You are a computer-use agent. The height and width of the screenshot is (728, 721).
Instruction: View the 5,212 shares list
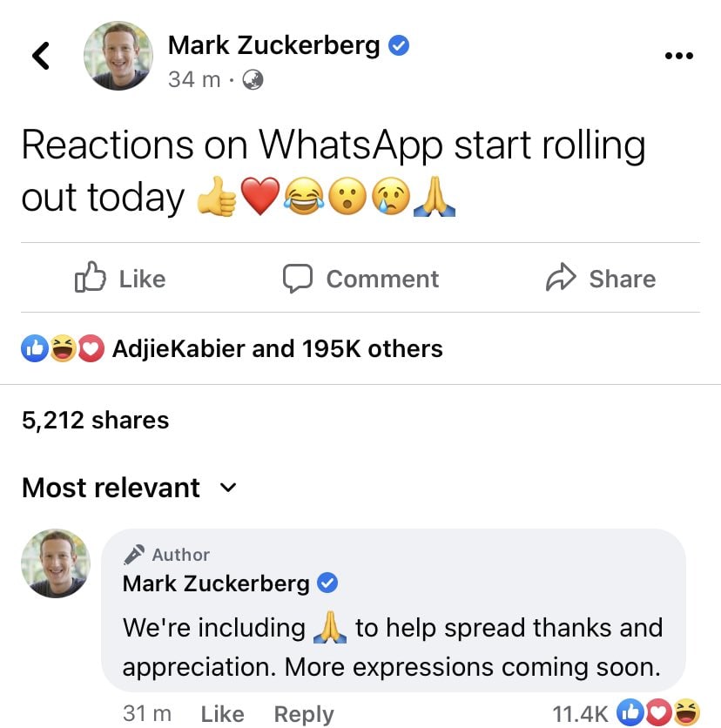click(x=95, y=421)
